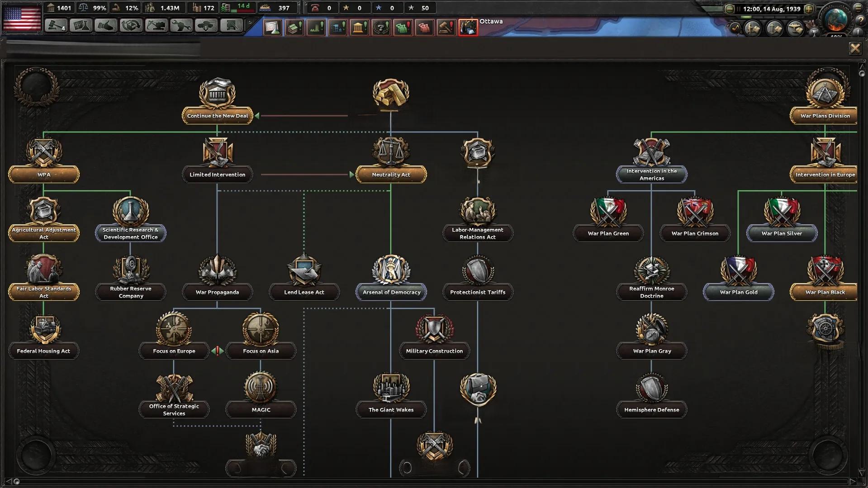Toggle the air plane view button
Screen dimensions: 868x488
795,28
